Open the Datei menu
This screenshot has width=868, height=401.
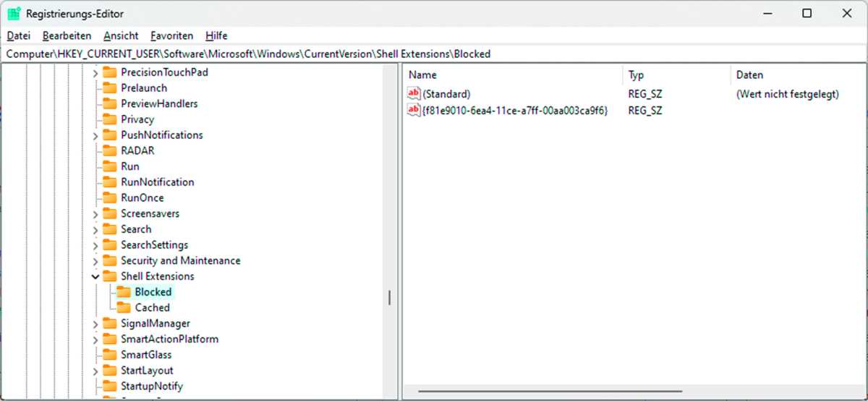coord(18,35)
